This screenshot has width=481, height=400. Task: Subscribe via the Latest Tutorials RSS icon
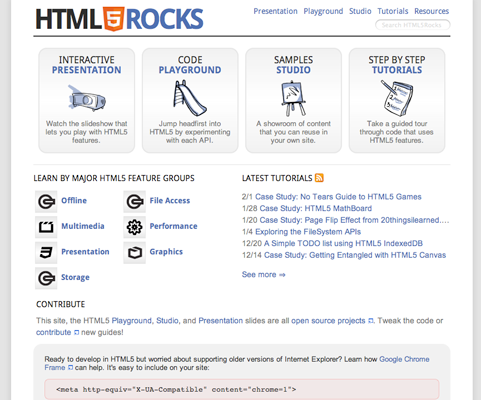tap(319, 178)
